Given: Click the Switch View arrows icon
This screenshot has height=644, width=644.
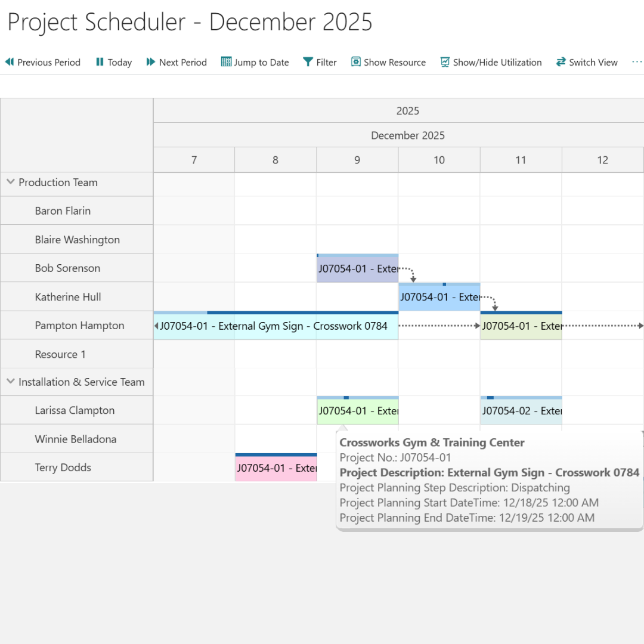Looking at the screenshot, I should click(x=561, y=62).
